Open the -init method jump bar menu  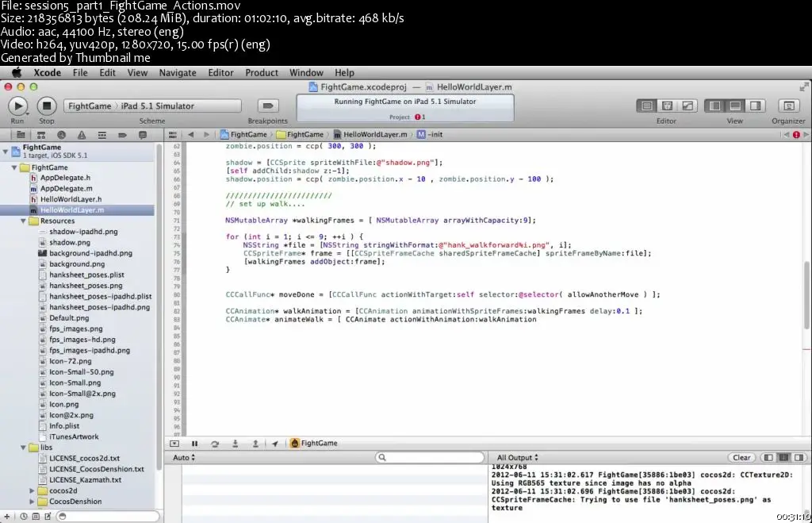430,135
